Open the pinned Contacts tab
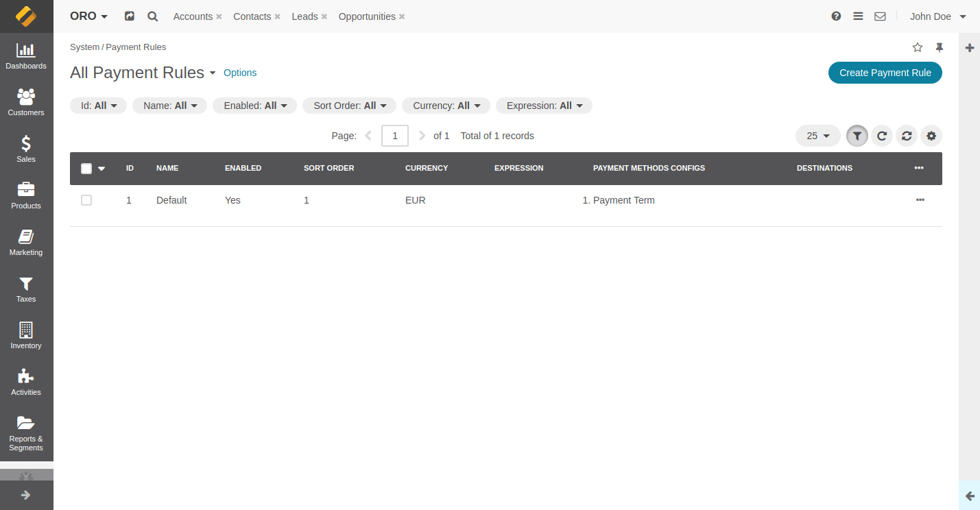 252,16
